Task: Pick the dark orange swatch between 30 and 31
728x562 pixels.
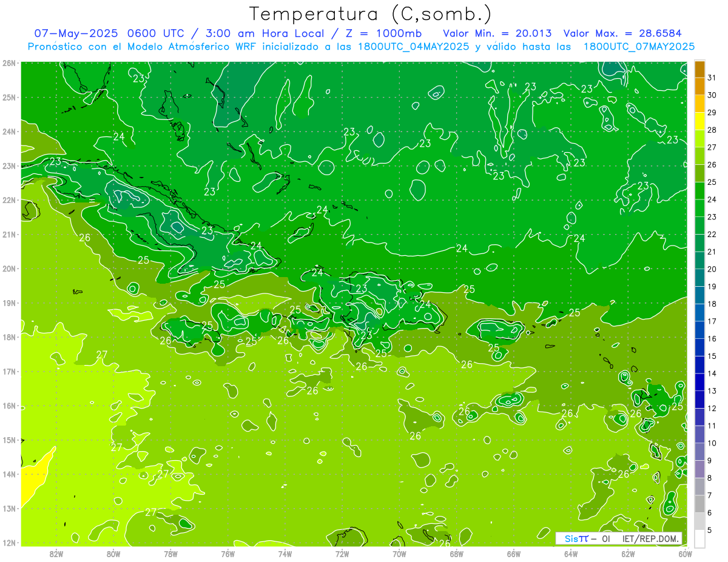Action: [x=699, y=86]
